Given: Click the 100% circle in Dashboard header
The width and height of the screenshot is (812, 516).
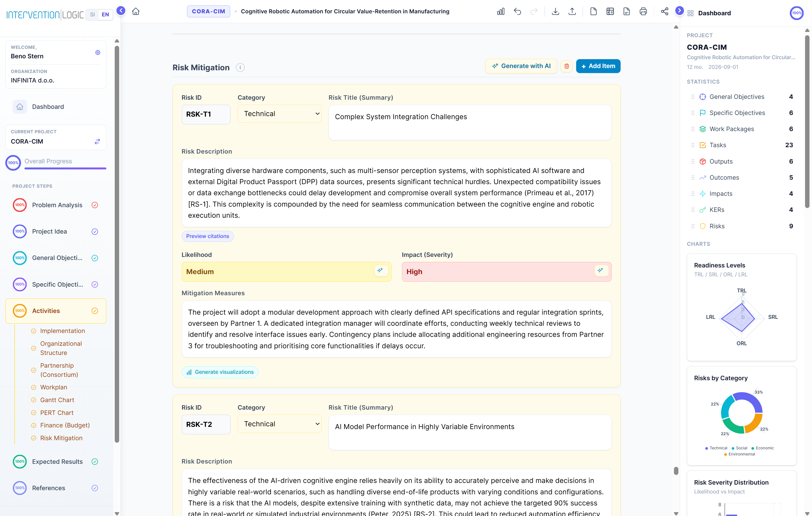Looking at the screenshot, I should [797, 13].
